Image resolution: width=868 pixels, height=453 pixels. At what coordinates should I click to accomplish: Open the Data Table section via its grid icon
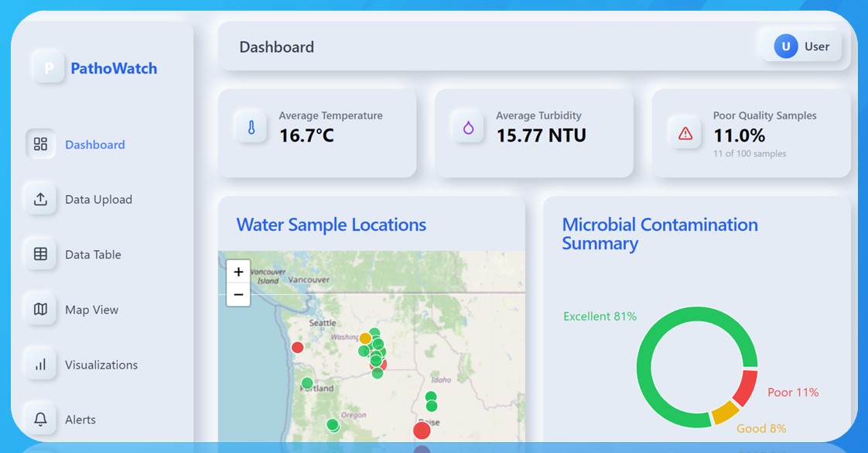pos(40,254)
